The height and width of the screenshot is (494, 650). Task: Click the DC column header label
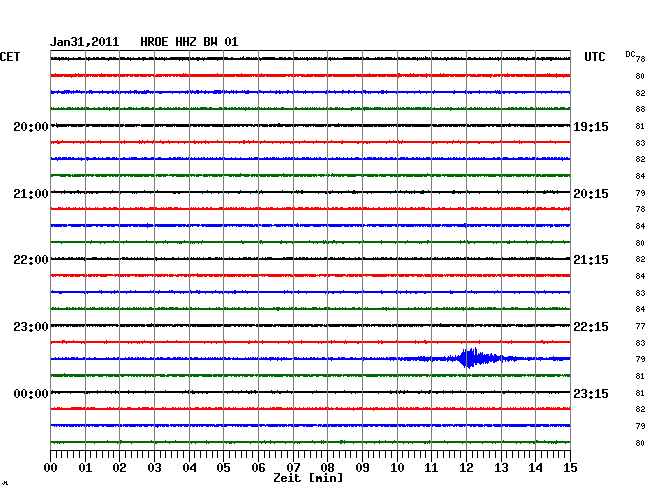coord(630,54)
